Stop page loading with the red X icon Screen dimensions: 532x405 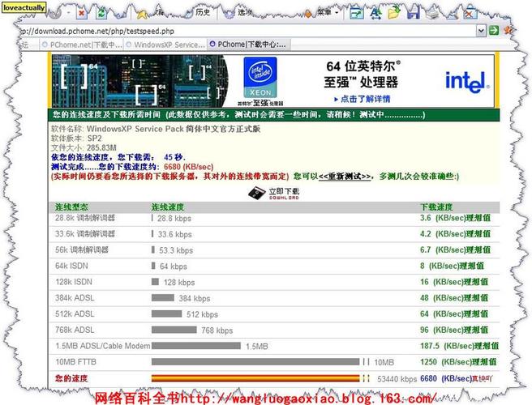(81, 13)
